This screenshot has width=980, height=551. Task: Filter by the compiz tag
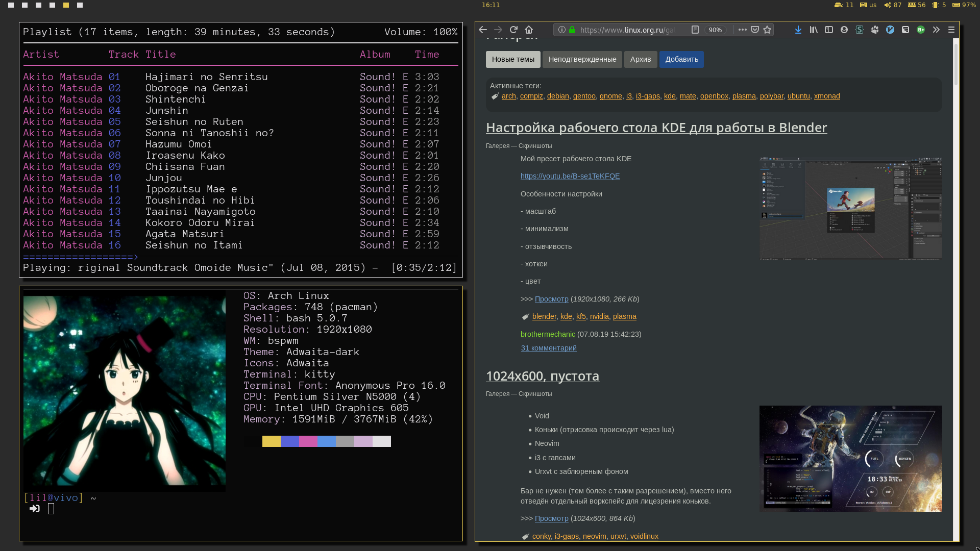(531, 96)
